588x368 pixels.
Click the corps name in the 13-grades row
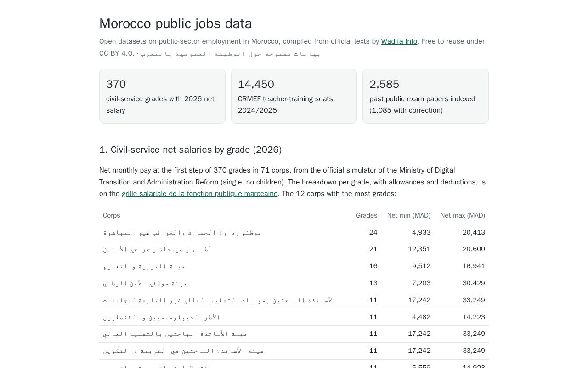tap(145, 283)
